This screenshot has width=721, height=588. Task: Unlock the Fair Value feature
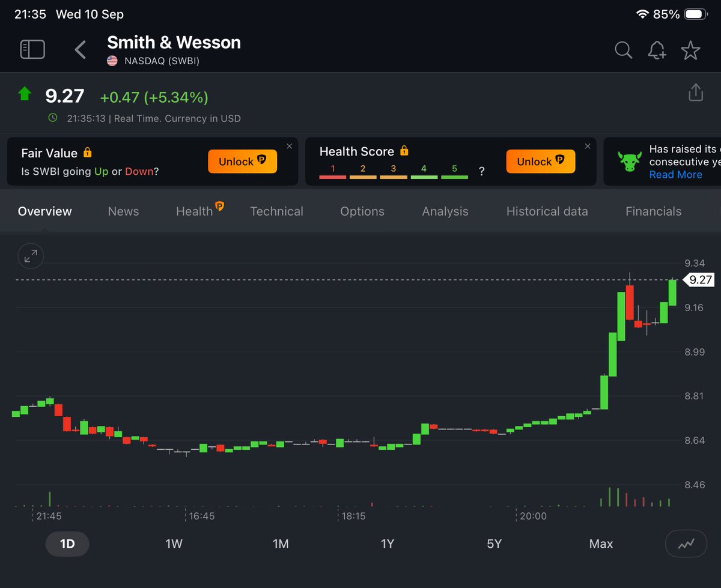[243, 162]
